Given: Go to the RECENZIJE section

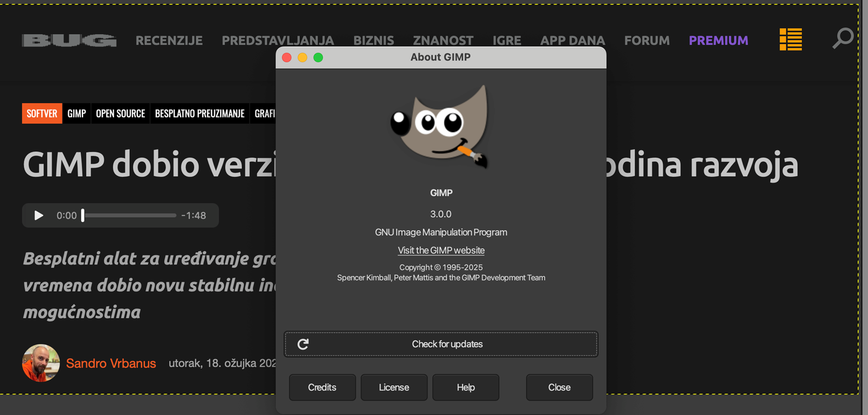Looking at the screenshot, I should pyautogui.click(x=169, y=41).
